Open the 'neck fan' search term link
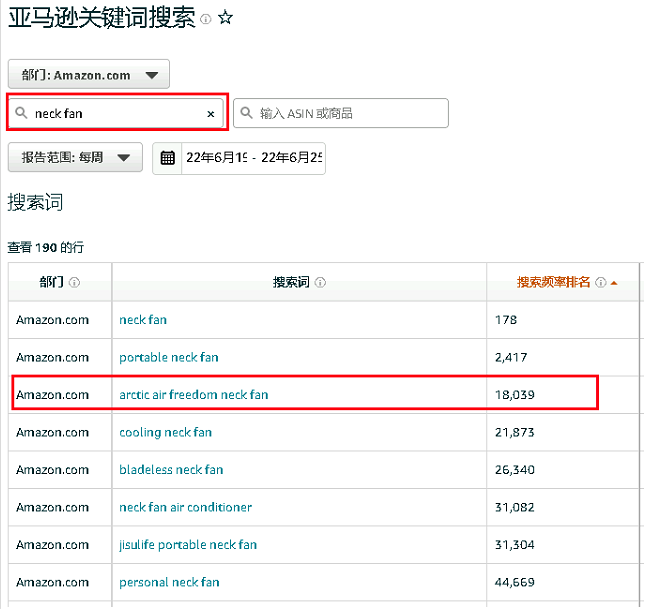 [143, 320]
